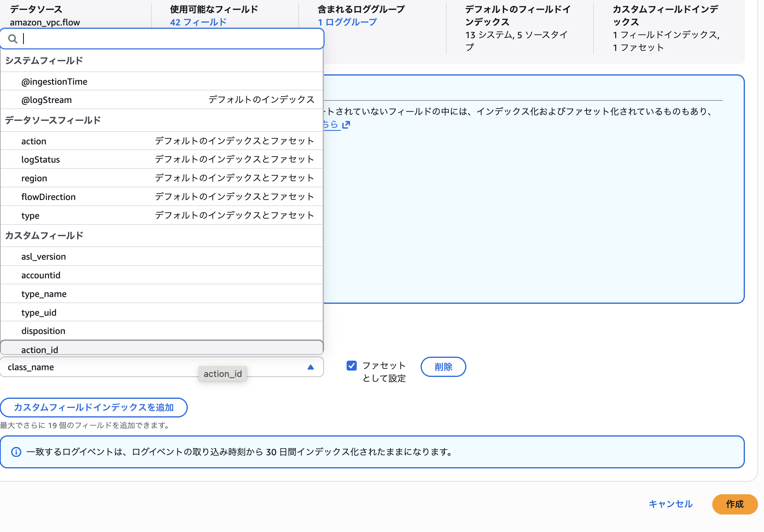Choose the logStatus data source field
The height and width of the screenshot is (532, 764).
coord(41,159)
